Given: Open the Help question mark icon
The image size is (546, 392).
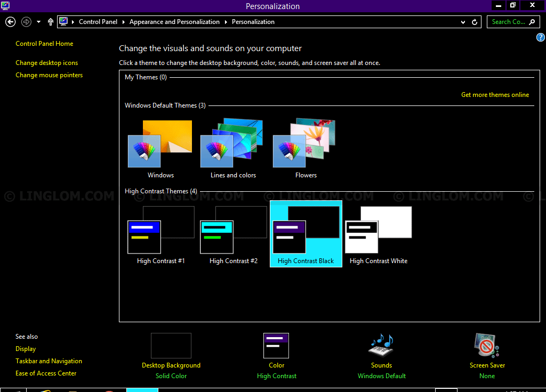Looking at the screenshot, I should 541,37.
